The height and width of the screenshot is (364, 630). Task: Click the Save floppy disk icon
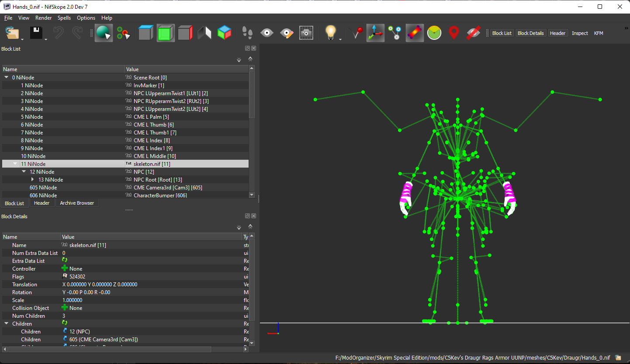click(36, 33)
